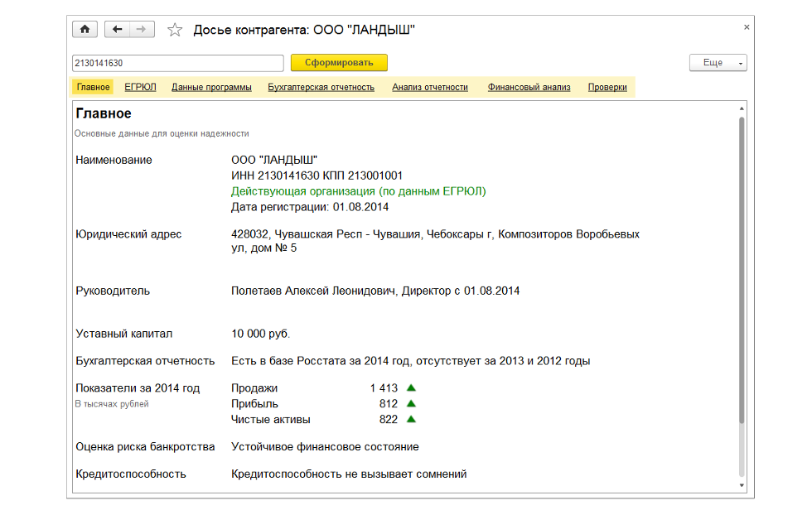
Task: Click green arrow next to Продажи value
Action: (x=411, y=387)
